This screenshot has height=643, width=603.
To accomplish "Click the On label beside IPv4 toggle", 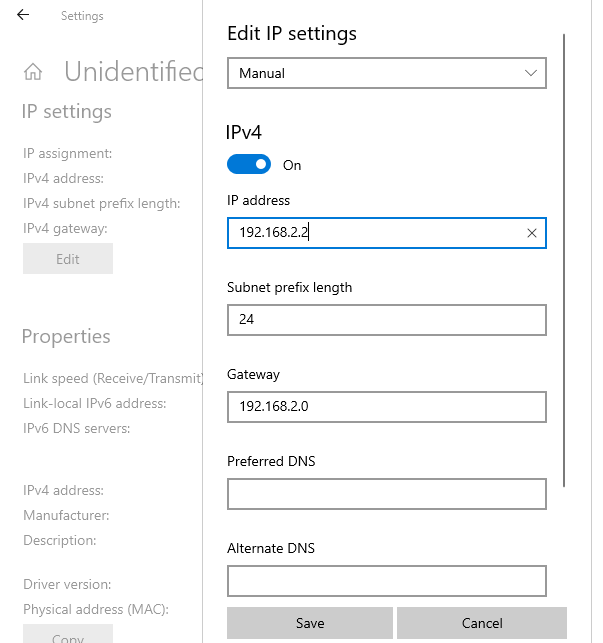I will coord(292,165).
